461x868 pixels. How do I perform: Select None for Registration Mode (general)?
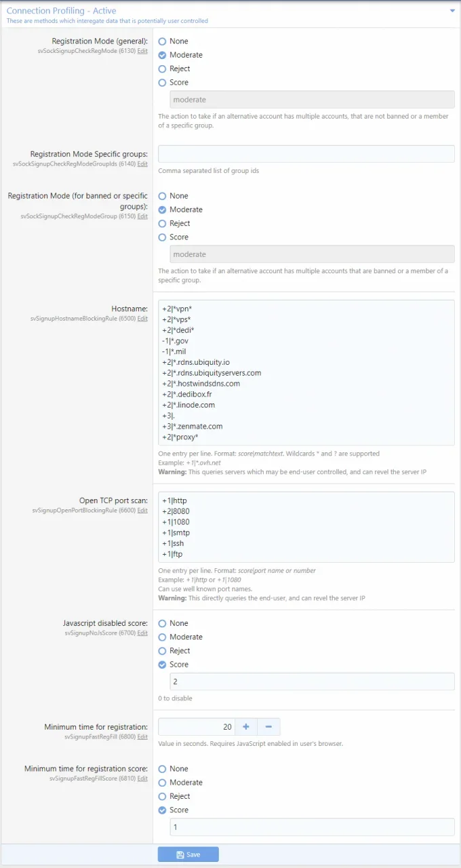pos(173,41)
